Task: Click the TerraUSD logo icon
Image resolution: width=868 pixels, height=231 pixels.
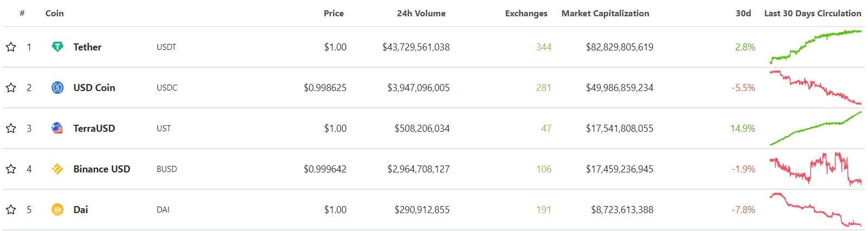Action: pos(57,129)
